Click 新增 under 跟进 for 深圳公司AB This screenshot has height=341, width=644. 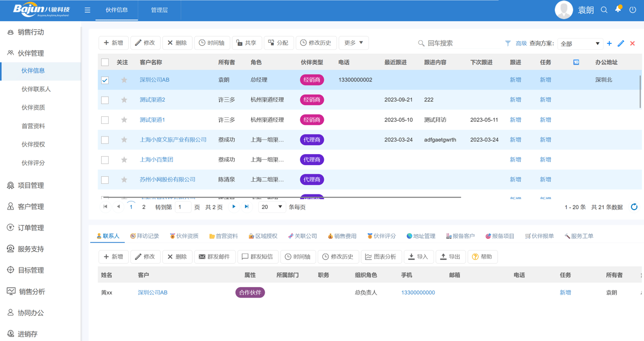pyautogui.click(x=516, y=80)
